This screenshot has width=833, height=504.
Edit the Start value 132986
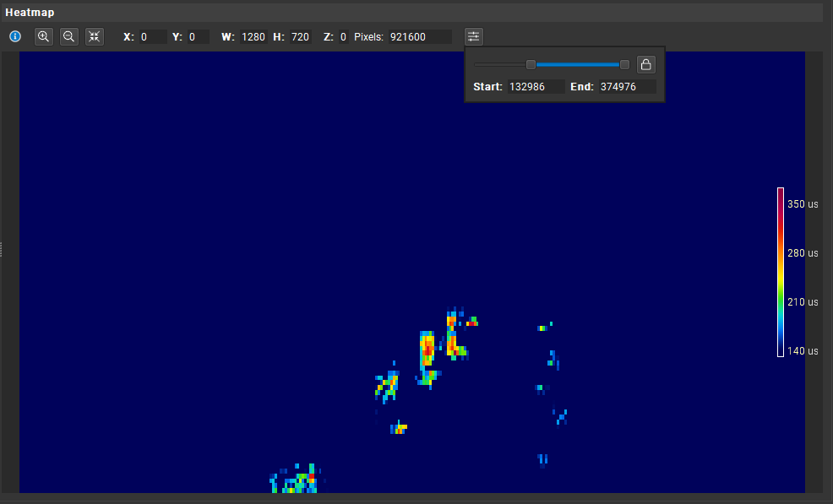click(536, 86)
